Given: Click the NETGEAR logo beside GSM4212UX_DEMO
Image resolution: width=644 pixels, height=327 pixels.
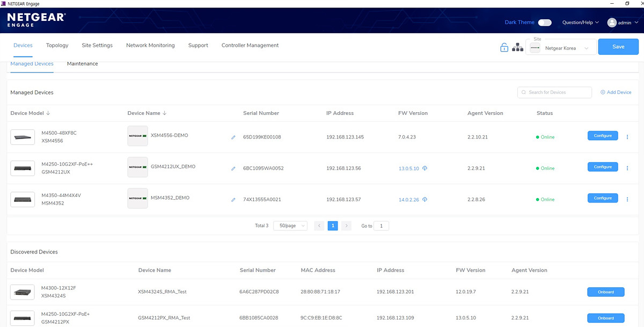Looking at the screenshot, I should [138, 167].
